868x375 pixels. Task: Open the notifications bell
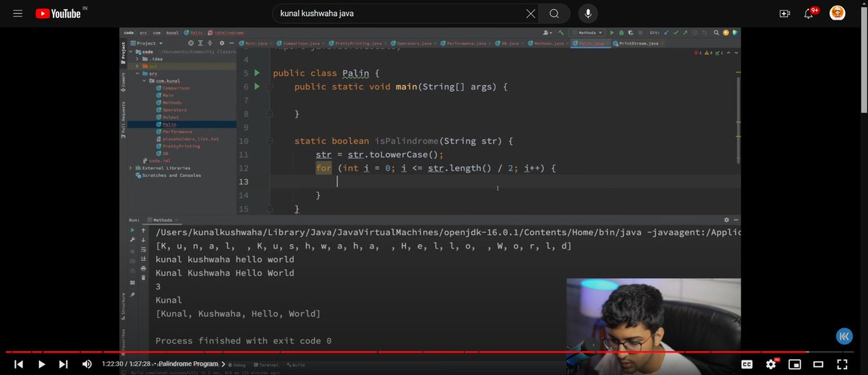(x=810, y=13)
